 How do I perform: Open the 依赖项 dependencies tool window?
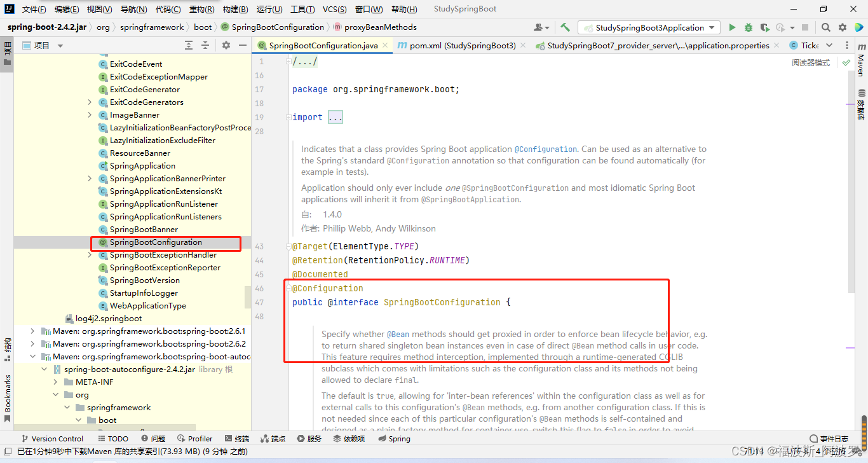tap(349, 438)
